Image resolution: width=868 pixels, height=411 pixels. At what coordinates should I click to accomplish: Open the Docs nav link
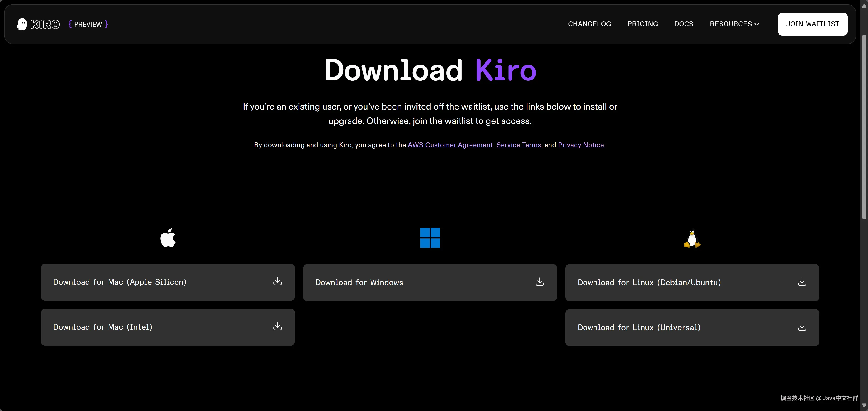[x=684, y=24]
